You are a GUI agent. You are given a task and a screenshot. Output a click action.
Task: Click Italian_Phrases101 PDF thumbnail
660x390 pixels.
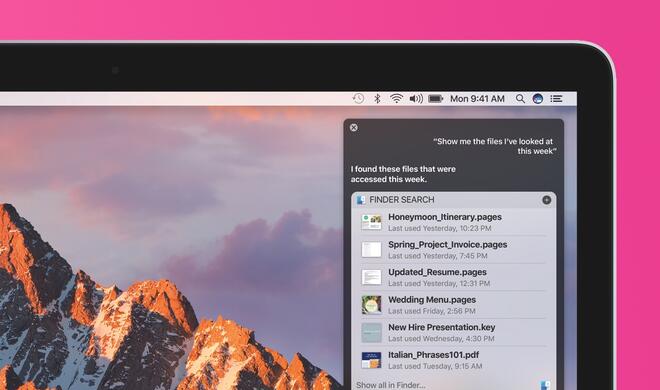click(x=371, y=360)
